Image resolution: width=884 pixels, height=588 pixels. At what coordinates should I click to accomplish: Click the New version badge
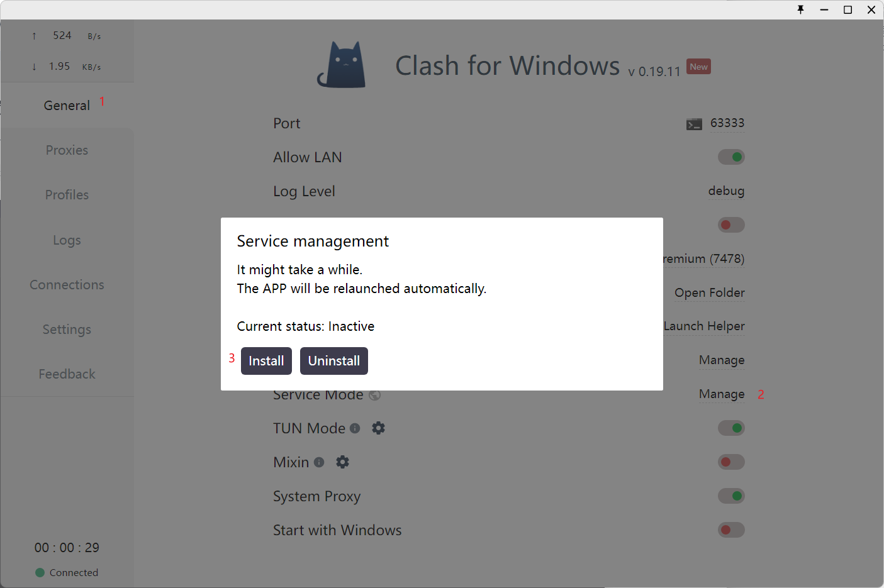pos(698,67)
